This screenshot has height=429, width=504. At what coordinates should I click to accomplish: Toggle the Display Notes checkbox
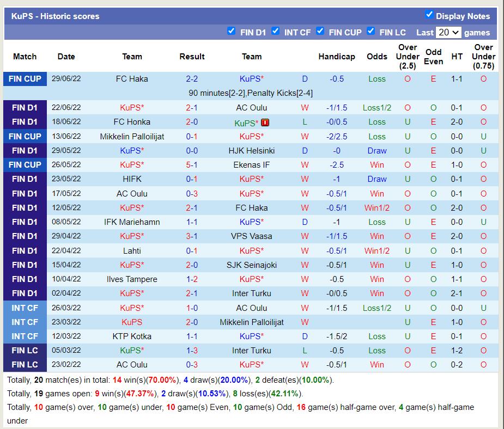coord(429,15)
